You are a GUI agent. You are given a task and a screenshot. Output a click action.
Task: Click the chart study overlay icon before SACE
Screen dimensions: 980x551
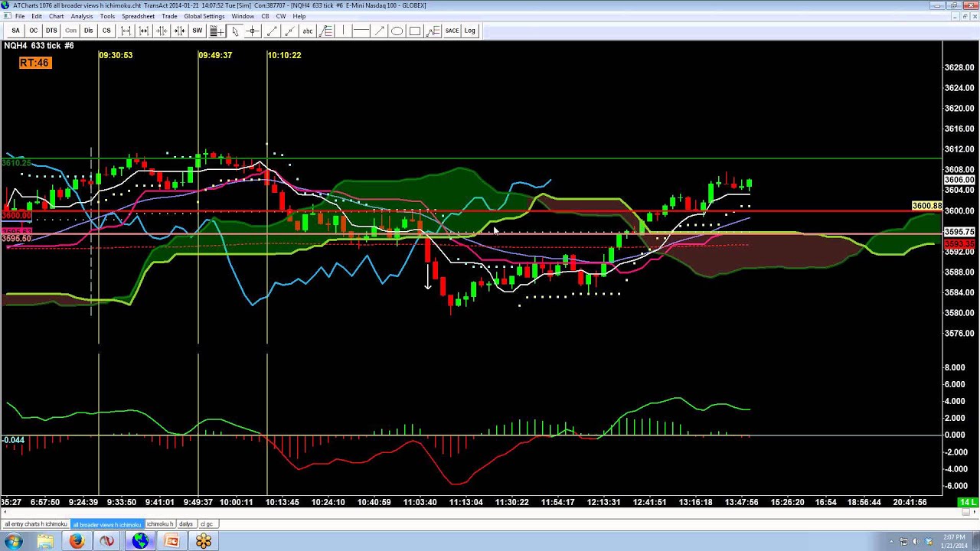tap(433, 31)
